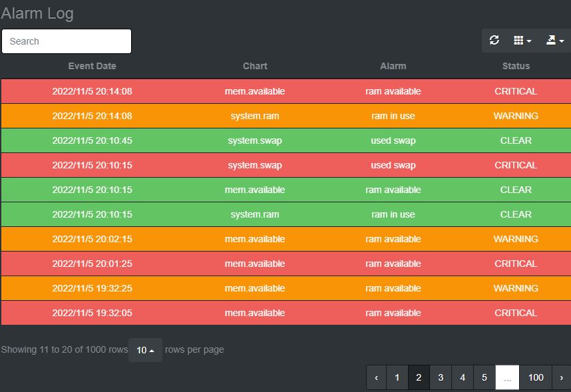571x392 pixels.
Task: Sort table by Chart header
Action: (x=255, y=66)
